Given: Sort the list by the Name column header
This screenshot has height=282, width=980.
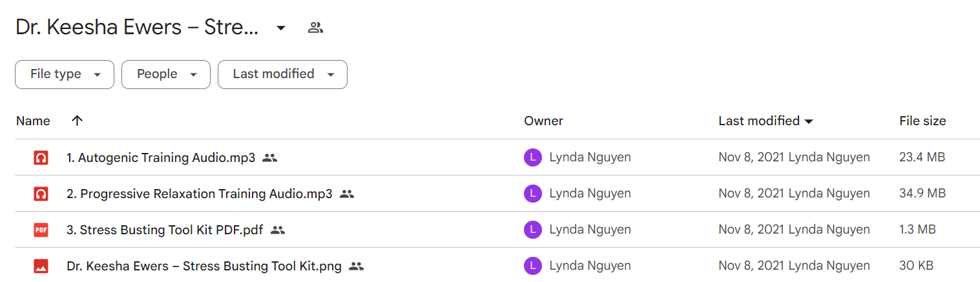Looking at the screenshot, I should 33,121.
